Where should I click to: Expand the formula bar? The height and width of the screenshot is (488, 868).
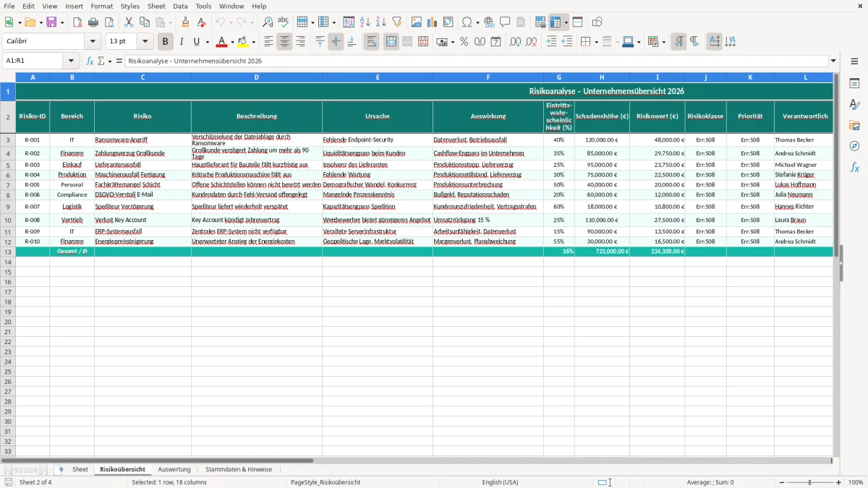833,61
